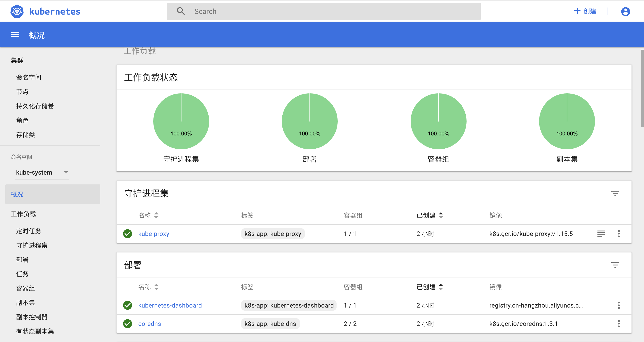644x342 pixels.
Task: Click the Kubernetes logo icon
Action: coord(17,11)
